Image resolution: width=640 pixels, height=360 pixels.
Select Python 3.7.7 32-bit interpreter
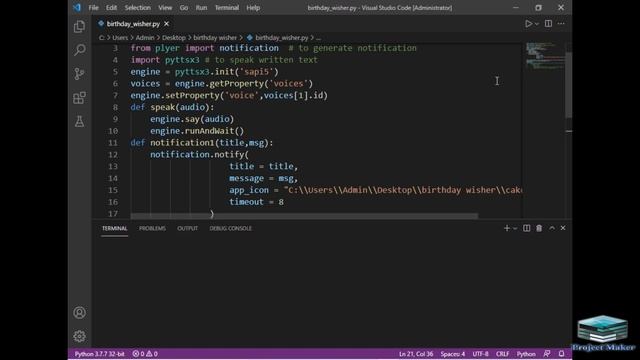99,354
